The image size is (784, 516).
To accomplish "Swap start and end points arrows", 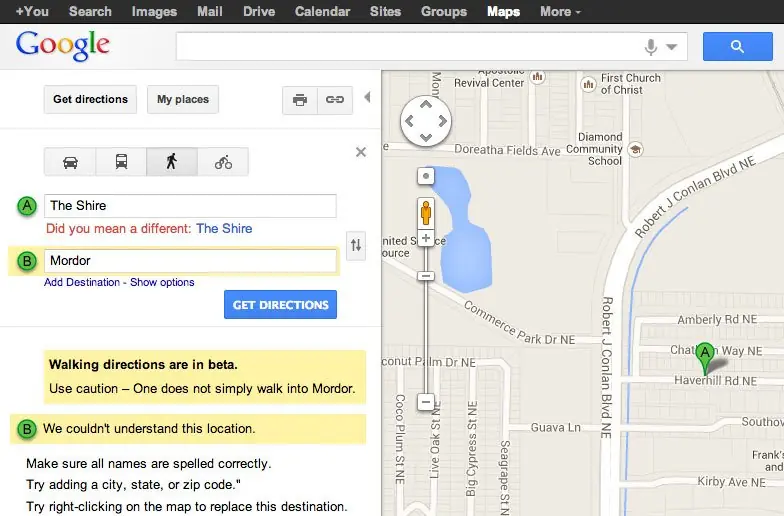I will click(x=356, y=246).
